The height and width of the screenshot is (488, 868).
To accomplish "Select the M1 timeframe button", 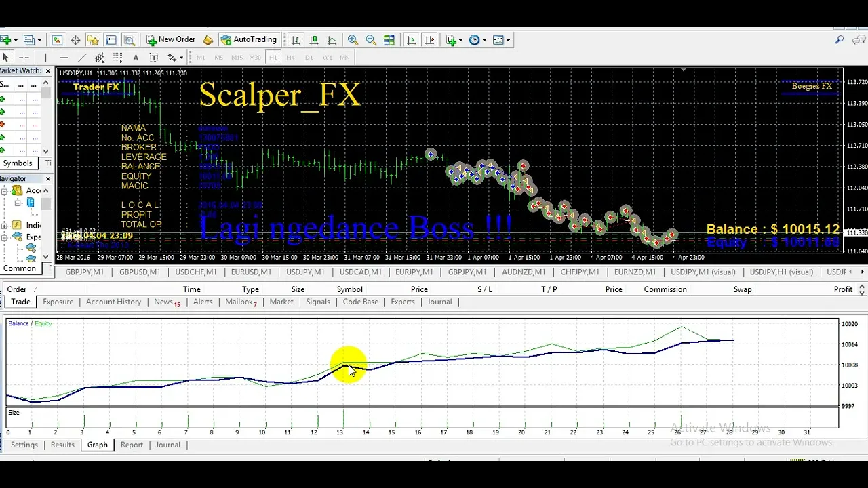I will click(201, 58).
